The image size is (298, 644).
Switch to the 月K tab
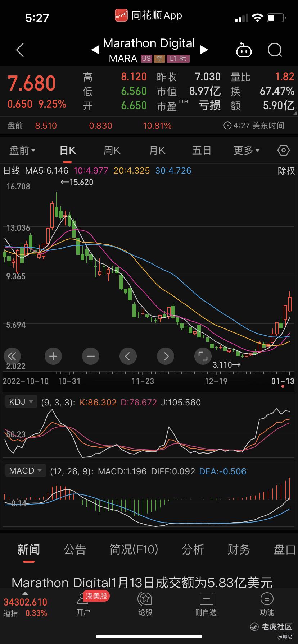tap(157, 150)
